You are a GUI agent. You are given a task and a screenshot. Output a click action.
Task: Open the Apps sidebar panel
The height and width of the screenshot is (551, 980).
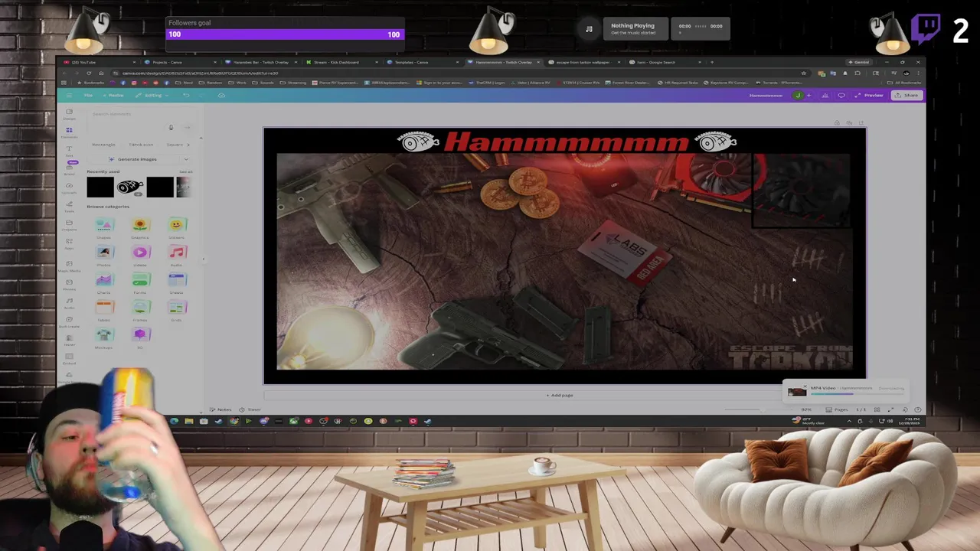(x=69, y=244)
